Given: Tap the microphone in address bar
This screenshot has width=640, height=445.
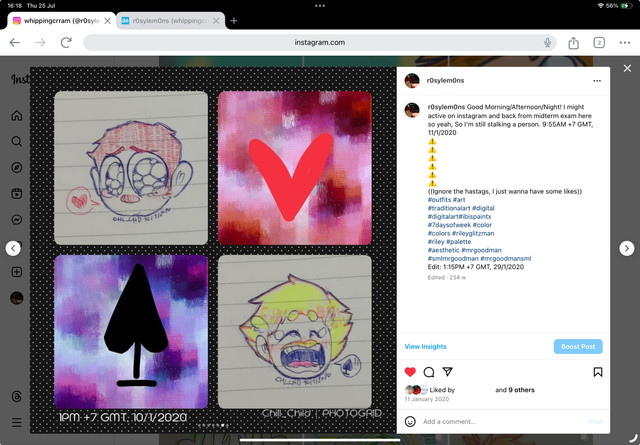Looking at the screenshot, I should click(x=547, y=42).
